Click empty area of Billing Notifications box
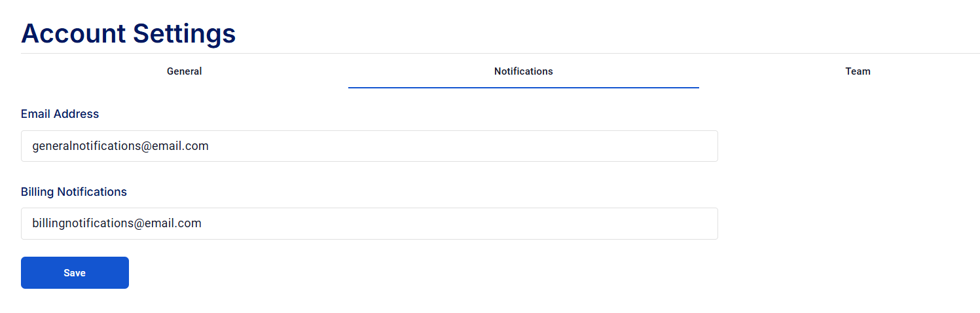The image size is (980, 313). 458,223
